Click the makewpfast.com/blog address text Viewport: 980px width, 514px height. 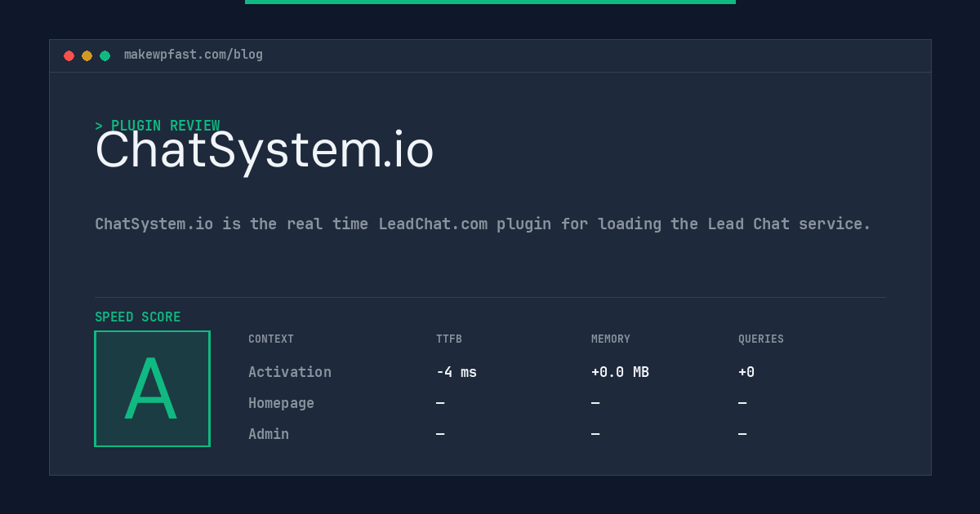coord(194,55)
